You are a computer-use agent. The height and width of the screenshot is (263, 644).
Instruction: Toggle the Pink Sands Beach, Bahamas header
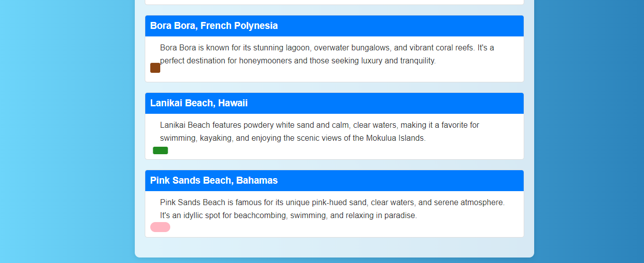[334, 181]
